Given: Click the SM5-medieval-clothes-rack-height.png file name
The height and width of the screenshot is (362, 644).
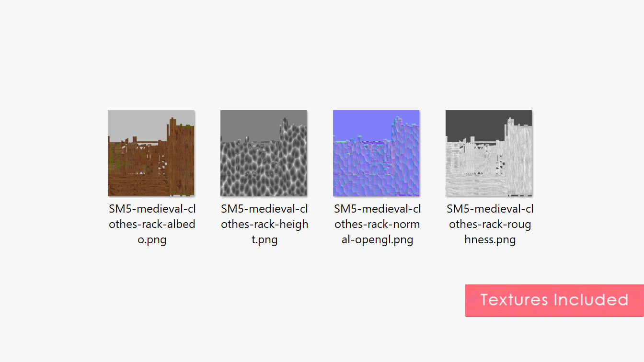Looking at the screenshot, I should click(264, 224).
